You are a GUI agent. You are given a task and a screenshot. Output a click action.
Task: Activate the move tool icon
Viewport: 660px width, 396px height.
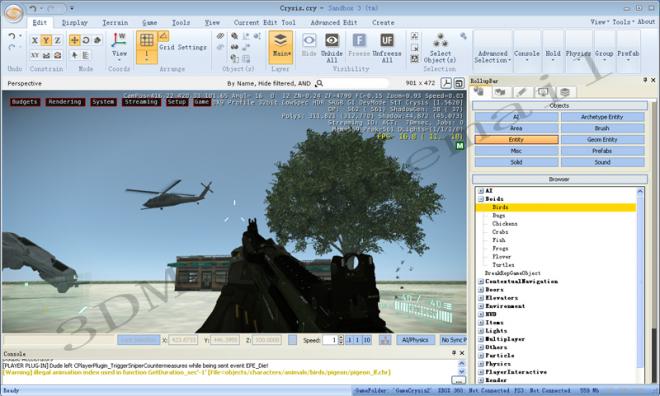point(75,40)
